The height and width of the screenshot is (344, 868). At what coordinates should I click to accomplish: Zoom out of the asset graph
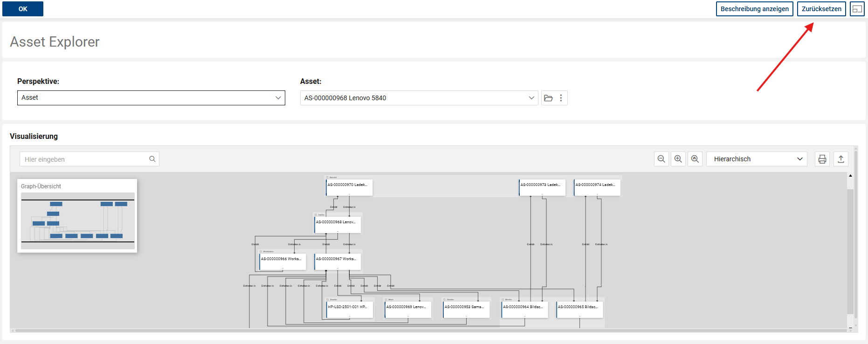coord(661,159)
